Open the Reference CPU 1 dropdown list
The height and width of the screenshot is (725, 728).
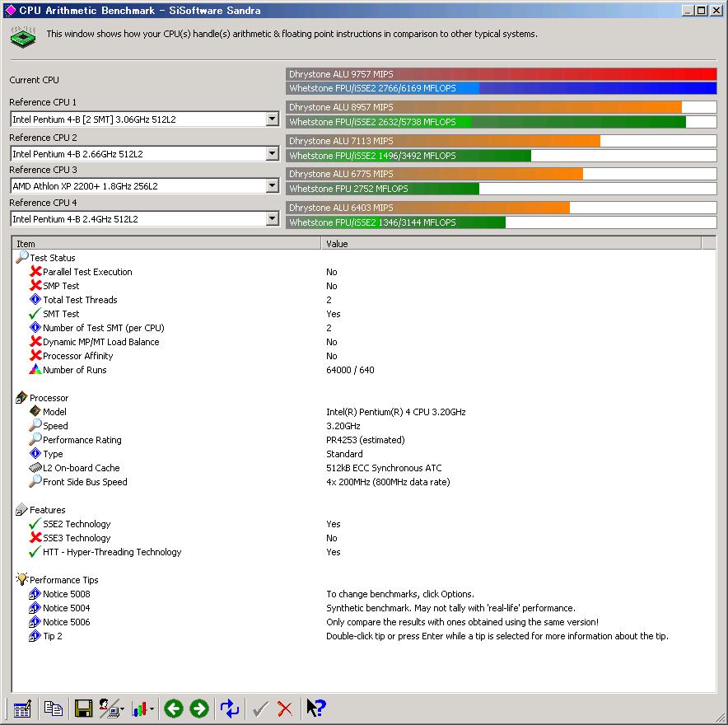273,119
